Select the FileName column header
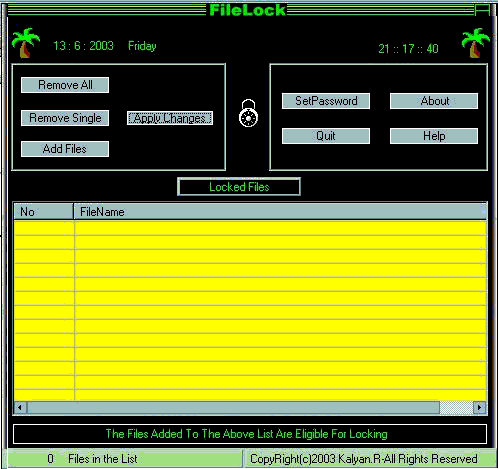The image size is (498, 469). point(280,212)
